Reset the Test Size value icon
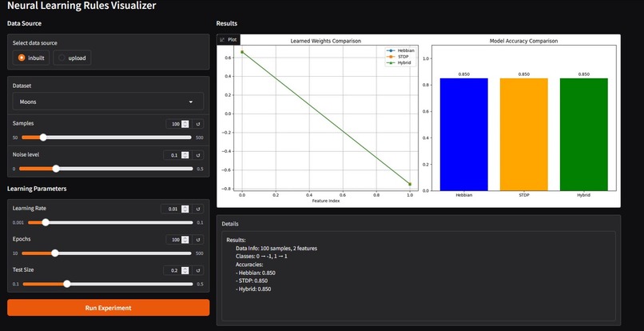This screenshot has height=331, width=644. coord(198,270)
